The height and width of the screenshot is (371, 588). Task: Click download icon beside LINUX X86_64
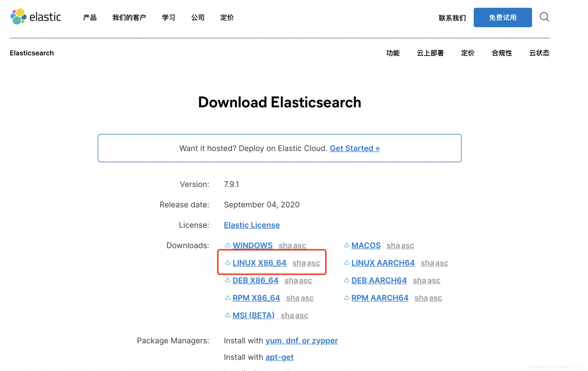coord(227,263)
